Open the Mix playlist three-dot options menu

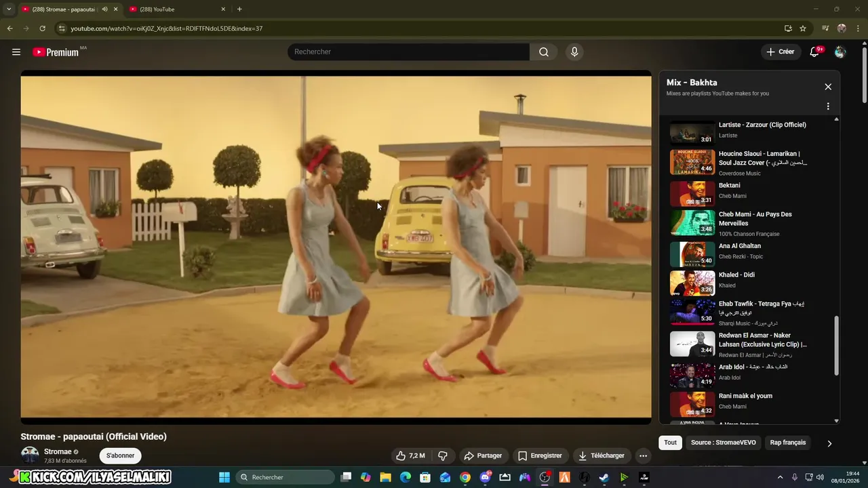tap(828, 106)
